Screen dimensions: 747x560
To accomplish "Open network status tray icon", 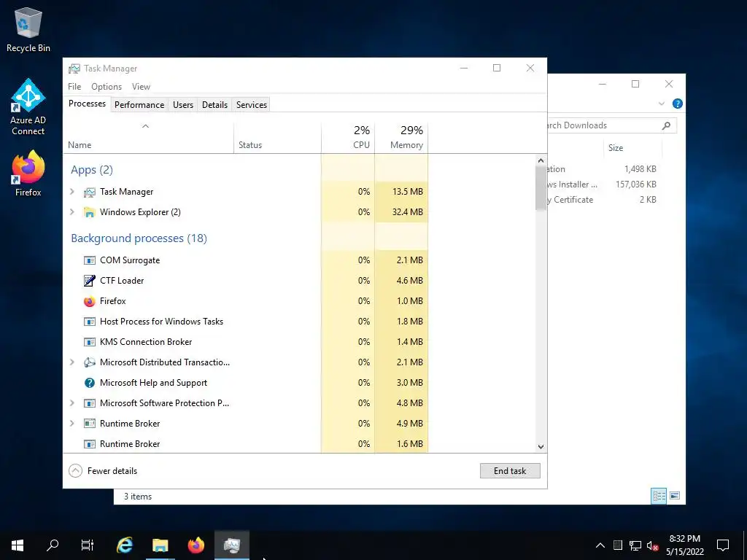I will tap(635, 545).
